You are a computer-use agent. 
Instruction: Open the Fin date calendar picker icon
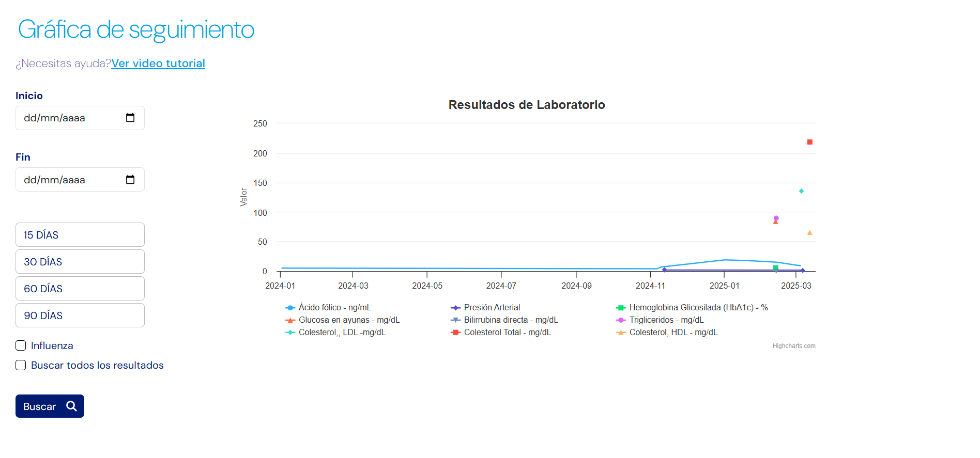130,180
